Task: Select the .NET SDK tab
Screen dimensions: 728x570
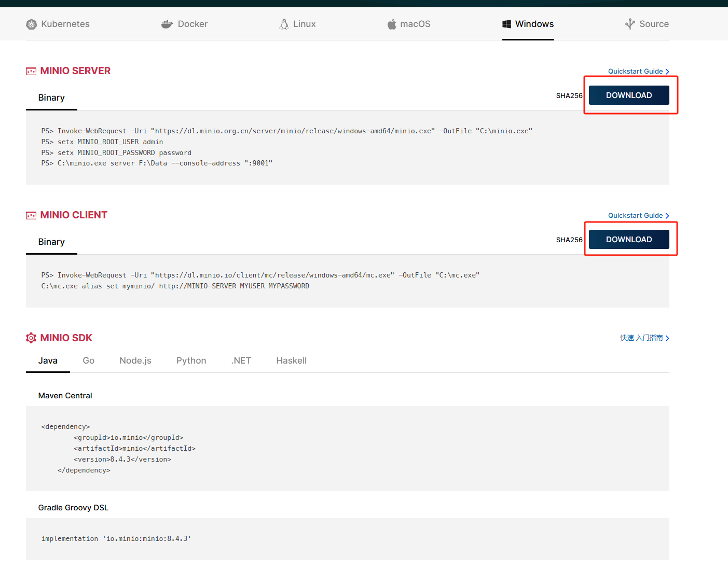Action: point(241,360)
